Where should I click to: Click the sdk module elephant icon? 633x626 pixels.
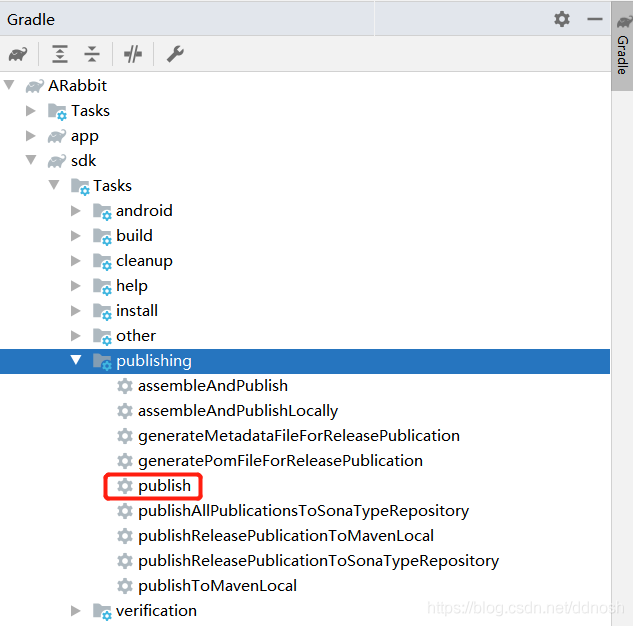point(57,161)
